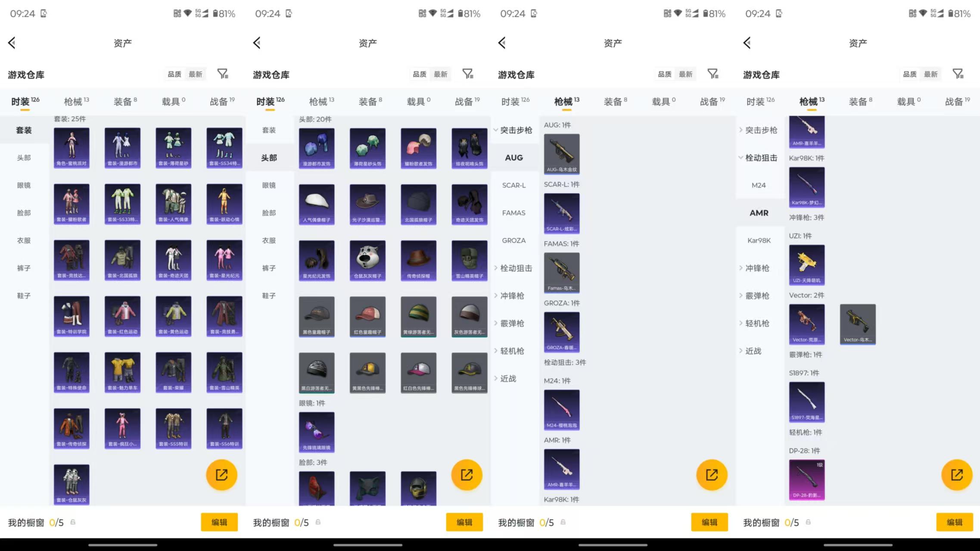This screenshot has height=551, width=980.
Task: Open the 角色-蜜桃派对 outfit item
Action: (x=72, y=148)
